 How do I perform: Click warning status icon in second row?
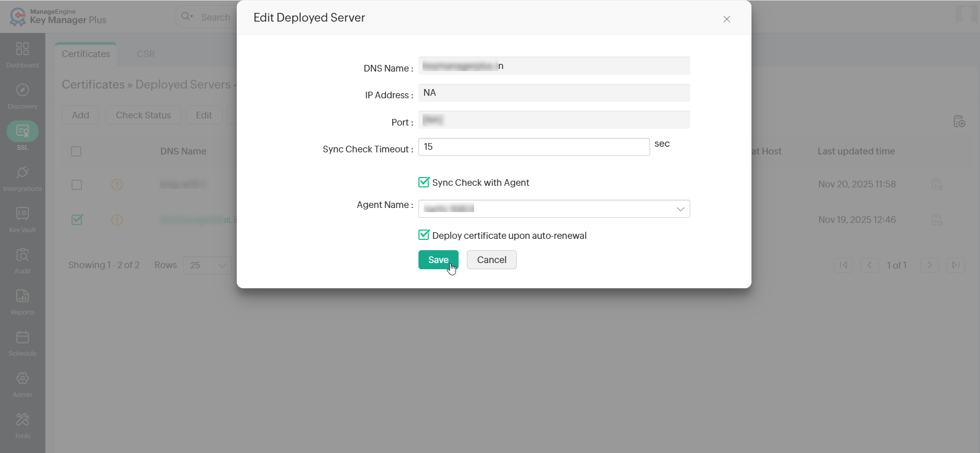pos(117,220)
